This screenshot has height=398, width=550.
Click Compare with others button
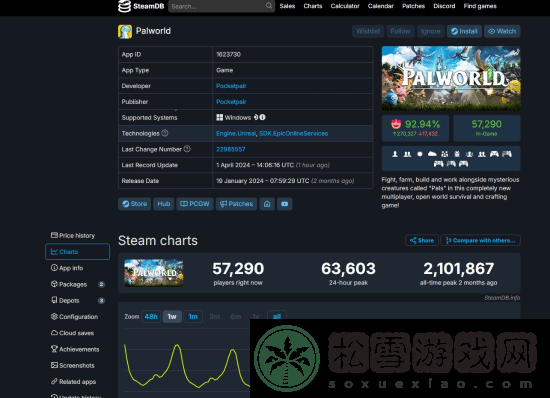tap(481, 240)
